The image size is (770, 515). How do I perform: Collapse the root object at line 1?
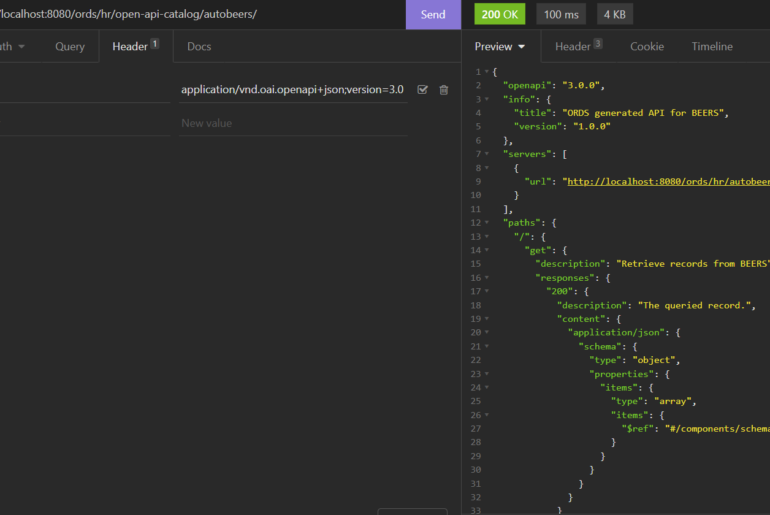point(487,72)
